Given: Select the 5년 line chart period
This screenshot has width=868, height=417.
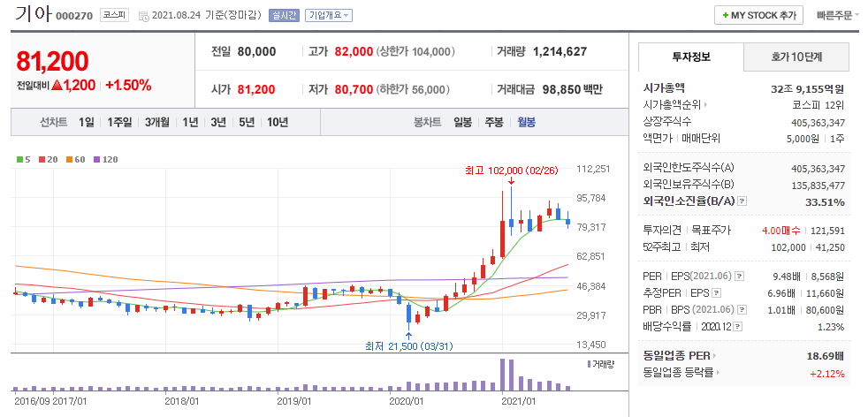Looking at the screenshot, I should click(247, 122).
